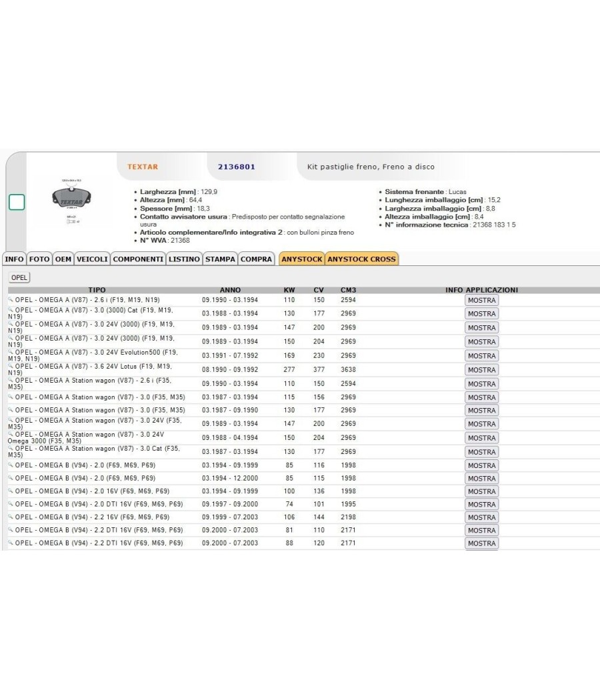Click MOSTRA for Station wagon 3.0 03.1987 - 09.1990

[x=482, y=410]
